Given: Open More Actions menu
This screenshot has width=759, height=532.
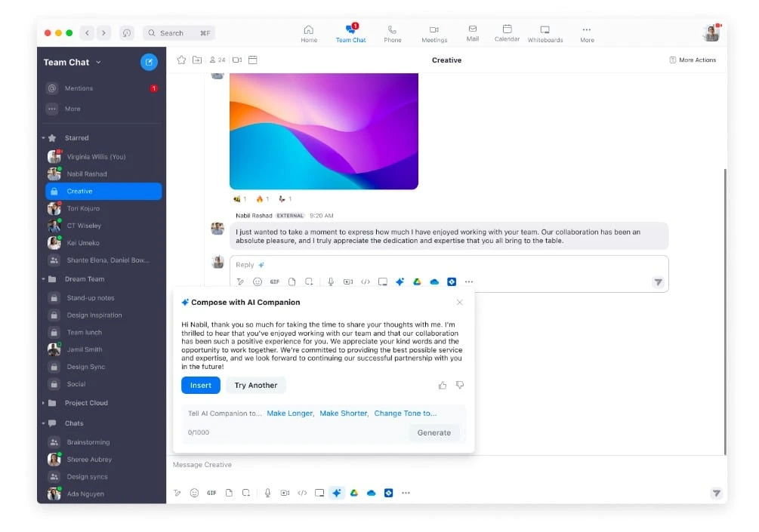Looking at the screenshot, I should (x=693, y=60).
